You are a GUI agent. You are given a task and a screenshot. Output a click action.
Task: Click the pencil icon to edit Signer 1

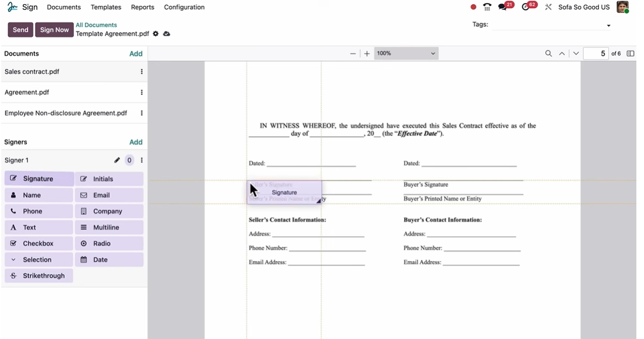[117, 160]
